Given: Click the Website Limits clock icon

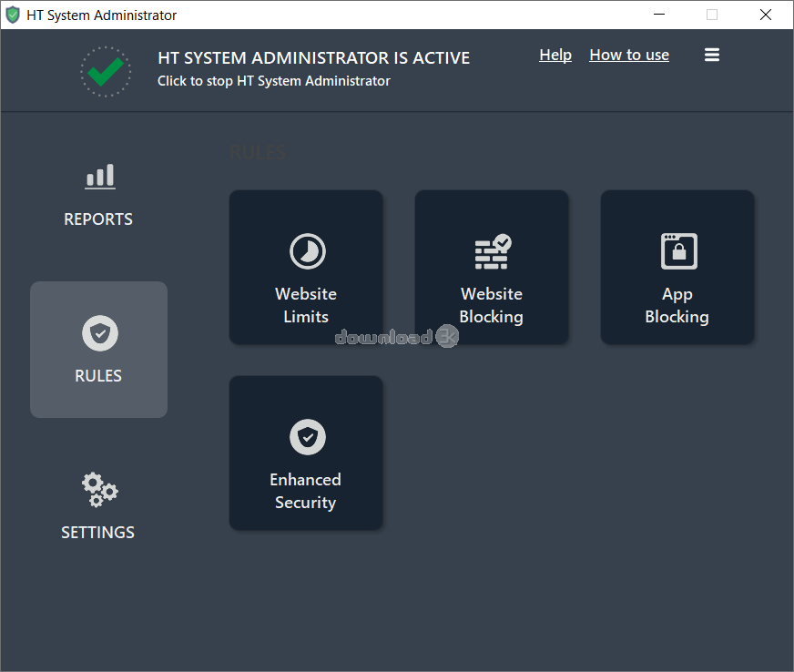Looking at the screenshot, I should [x=308, y=251].
